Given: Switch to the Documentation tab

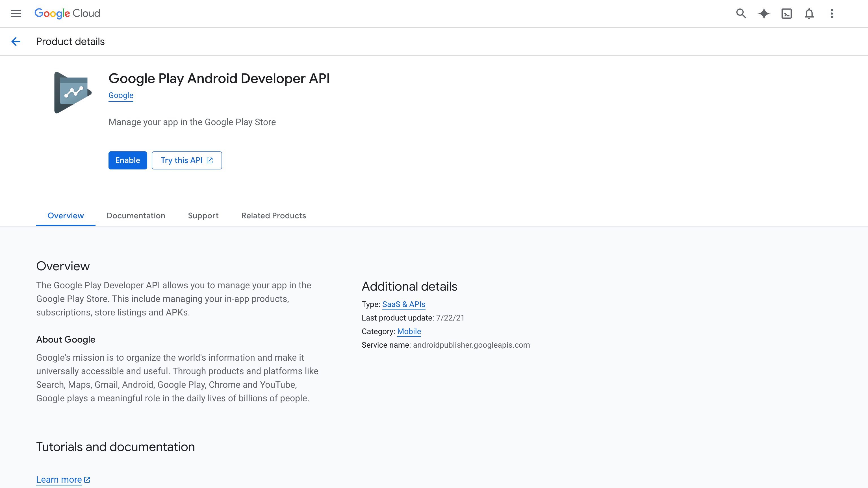Looking at the screenshot, I should click(136, 215).
